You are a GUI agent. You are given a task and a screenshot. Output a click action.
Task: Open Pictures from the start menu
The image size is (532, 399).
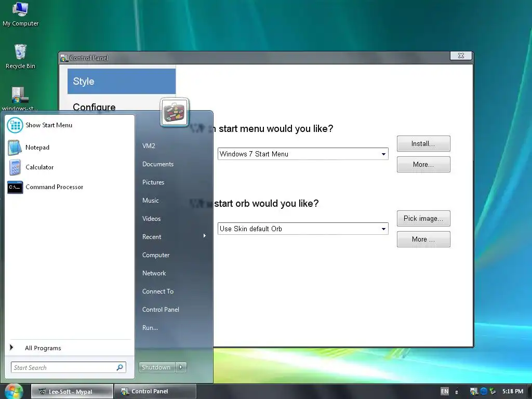tap(153, 182)
